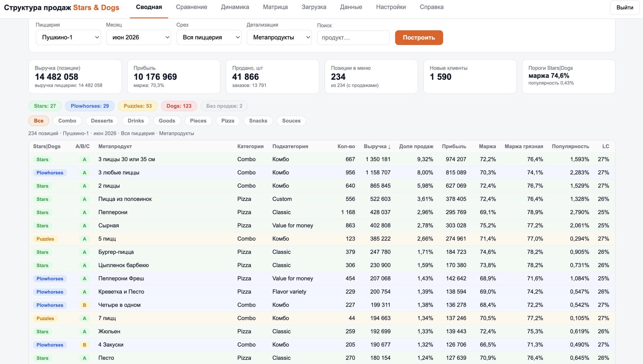Toggle the Plowhorses: 29 filter chip

click(x=90, y=106)
